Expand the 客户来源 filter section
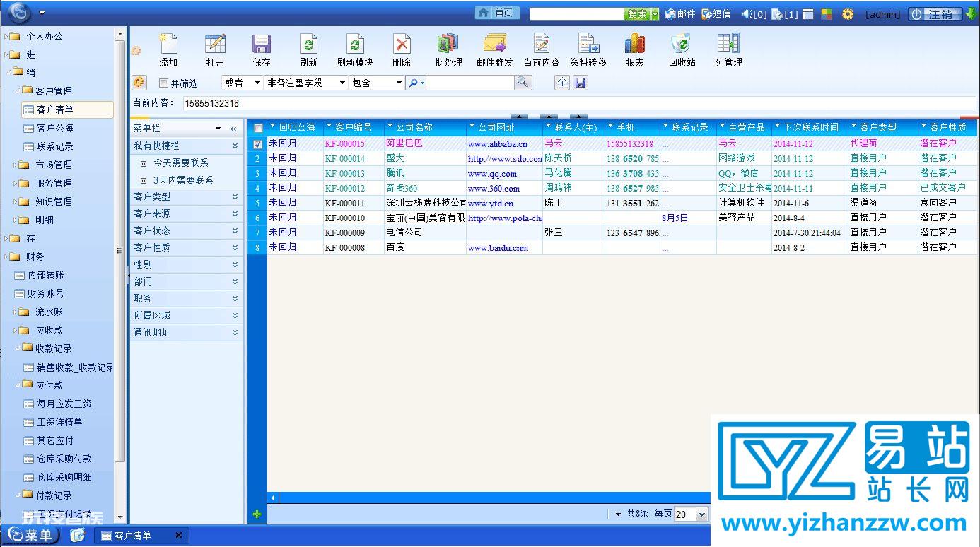 point(187,213)
